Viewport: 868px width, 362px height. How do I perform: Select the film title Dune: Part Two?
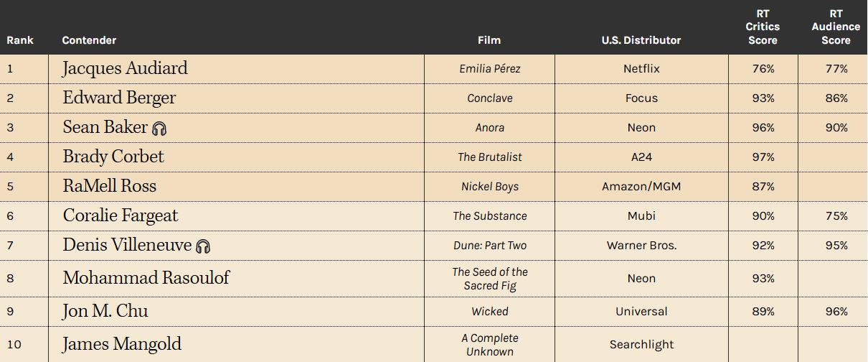click(x=490, y=246)
